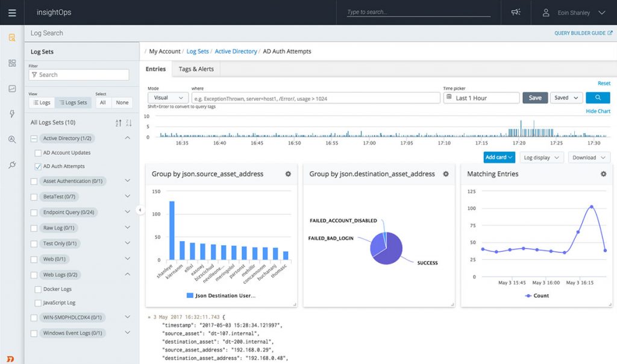Collapse the Web Logs log set chevron

[128, 274]
